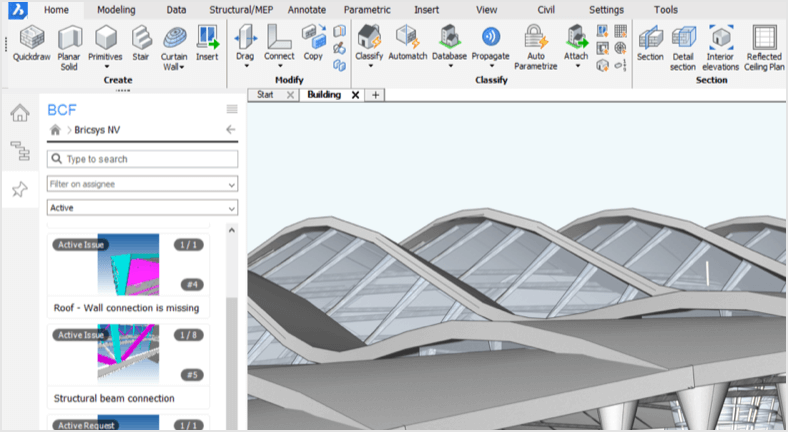
Task: Open the BCF panel hamburger menu
Action: click(232, 109)
